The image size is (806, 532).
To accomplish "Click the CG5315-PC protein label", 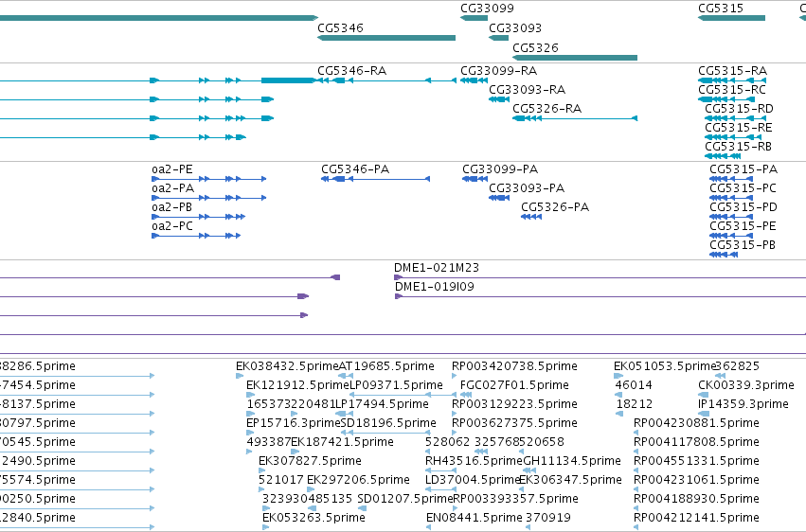I will [x=743, y=188].
